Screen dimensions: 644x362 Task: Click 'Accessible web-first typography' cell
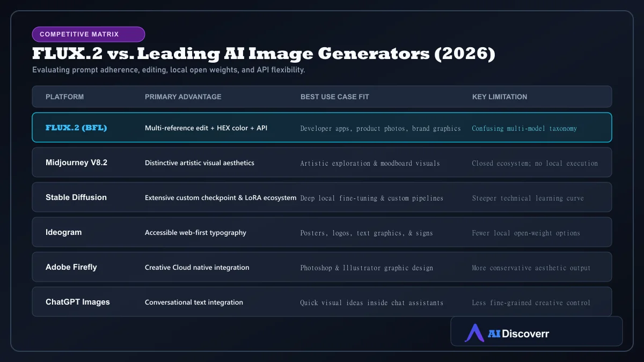pos(195,233)
